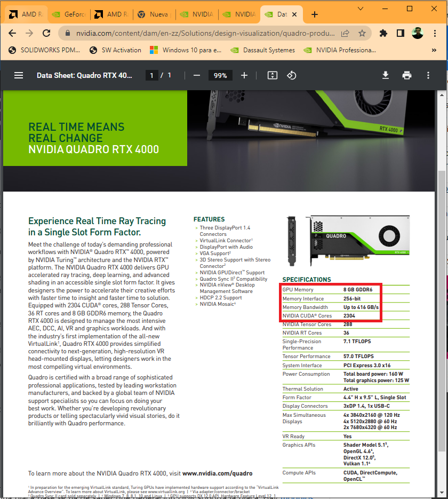Toggle PDF sidebar hamburger menu
The image size is (448, 499).
click(19, 75)
